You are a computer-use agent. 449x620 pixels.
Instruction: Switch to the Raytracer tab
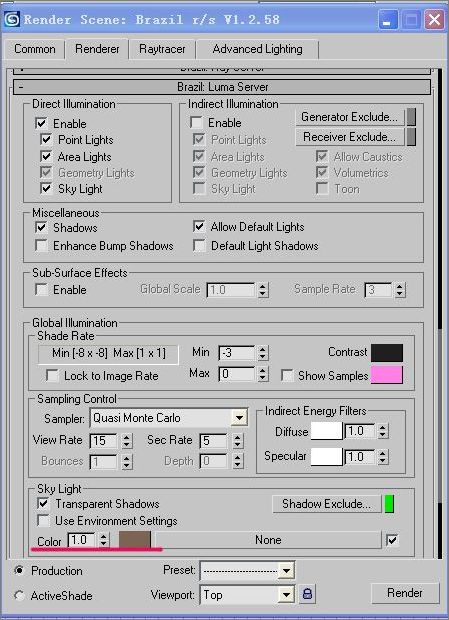pyautogui.click(x=162, y=49)
